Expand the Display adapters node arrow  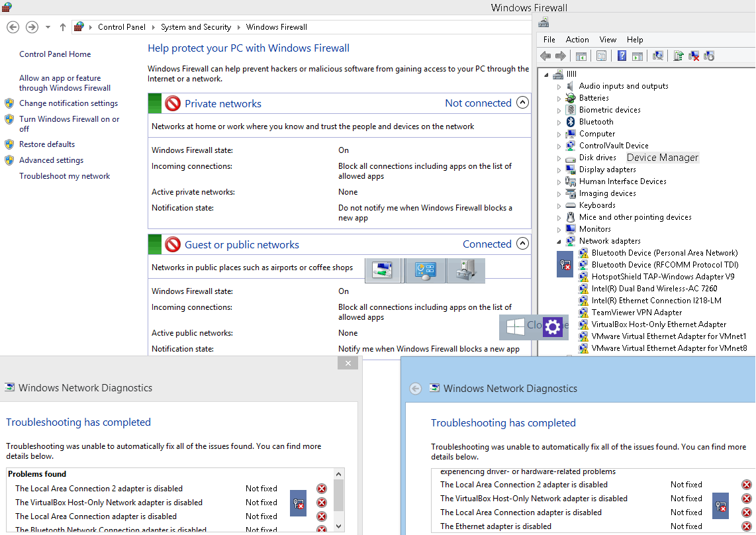[559, 170]
